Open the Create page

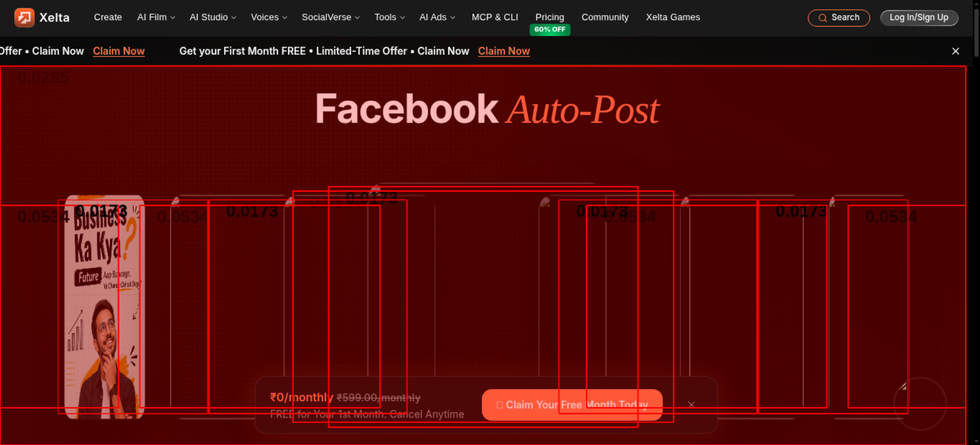tap(108, 17)
